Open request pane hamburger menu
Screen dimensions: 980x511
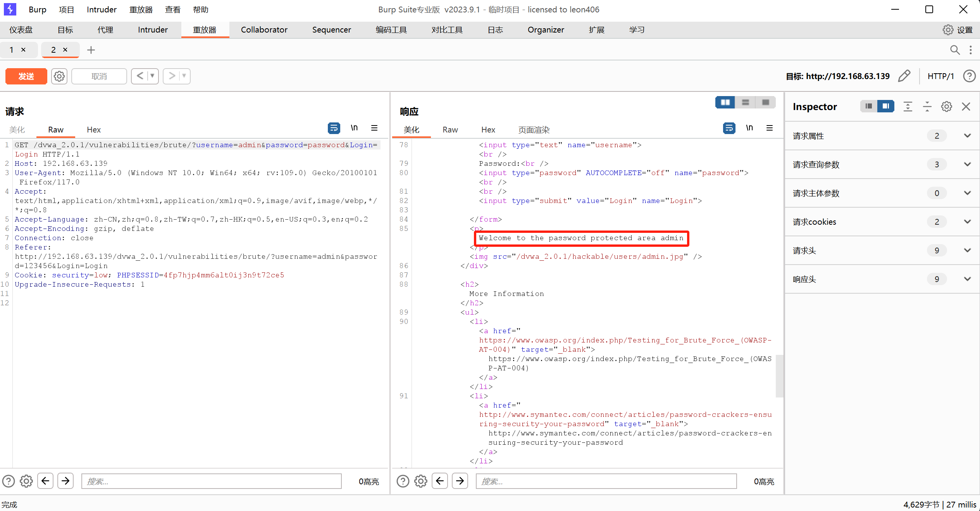tap(374, 128)
